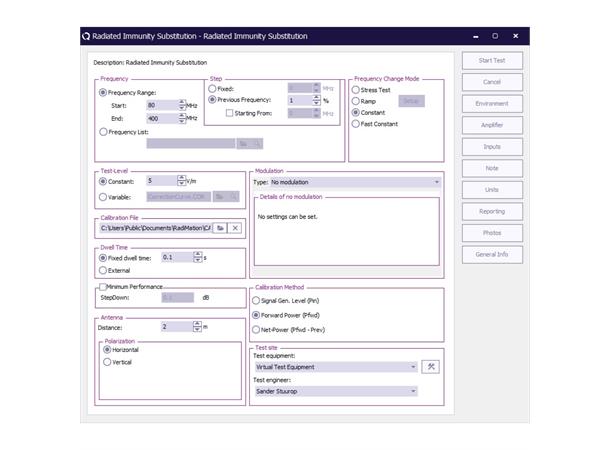Click the RadiMation logo in the title bar
Viewport: 610px width, 450px height.
(x=88, y=36)
